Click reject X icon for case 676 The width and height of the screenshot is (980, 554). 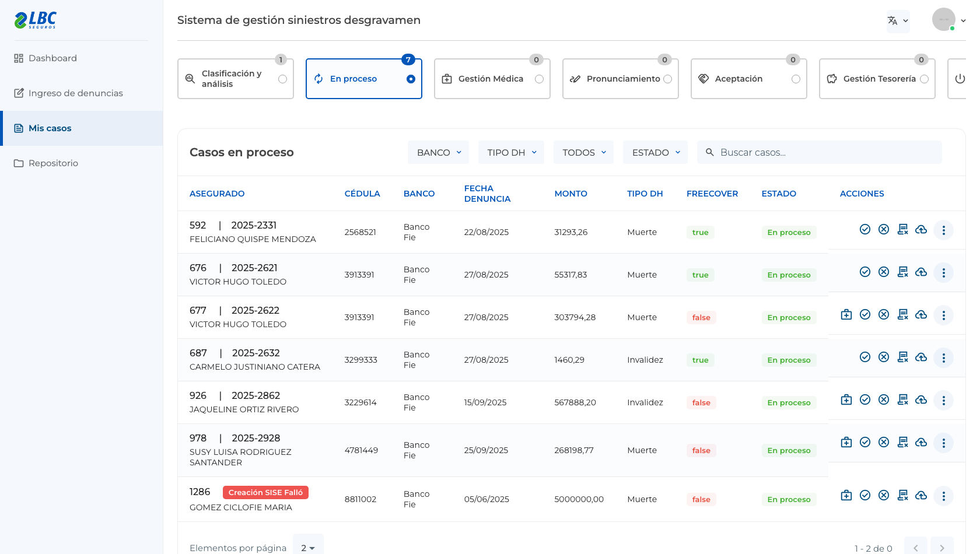click(x=884, y=272)
